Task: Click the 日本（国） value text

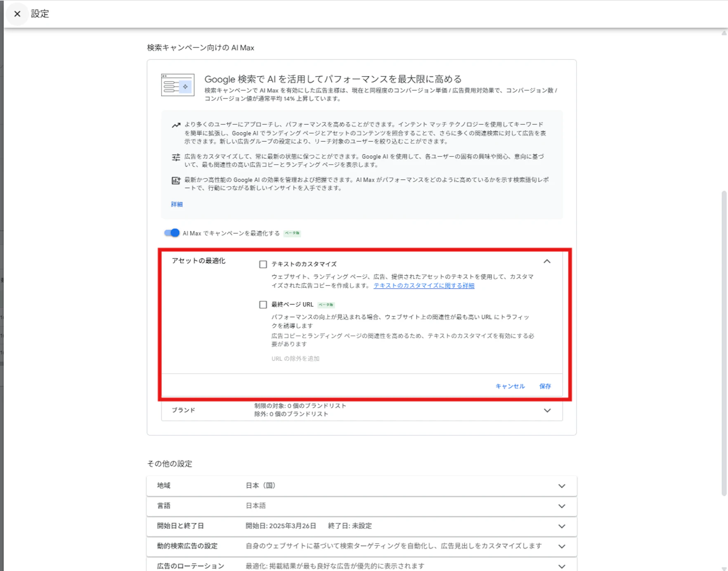Action: (260, 486)
